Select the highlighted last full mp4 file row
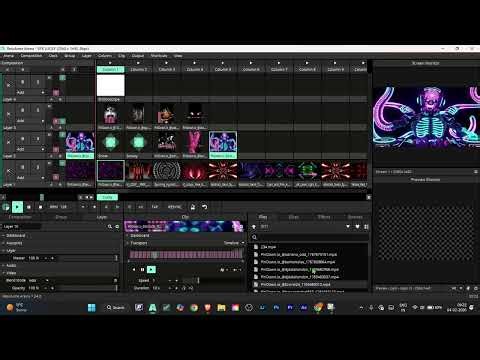This screenshot has height=360, width=480. (x=309, y=284)
